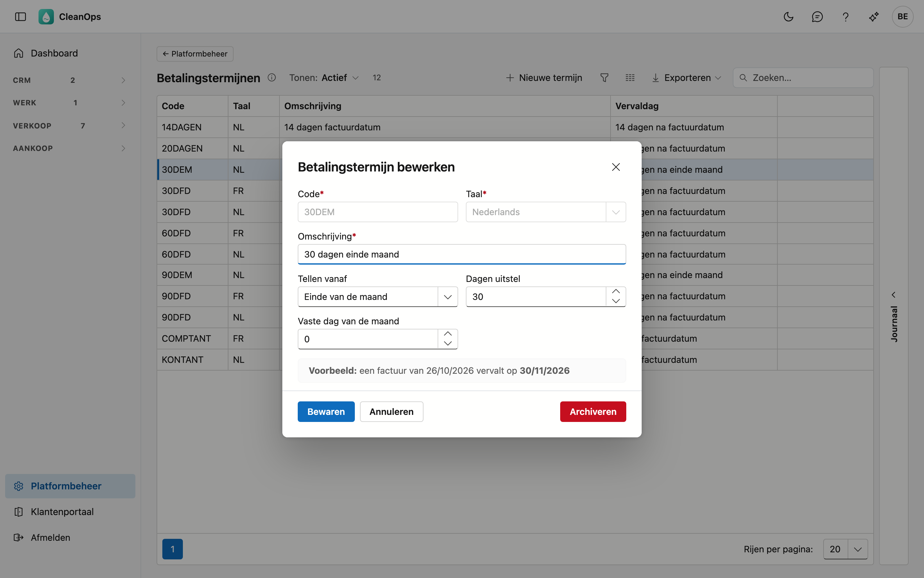Sort by the Taal column header

point(253,106)
